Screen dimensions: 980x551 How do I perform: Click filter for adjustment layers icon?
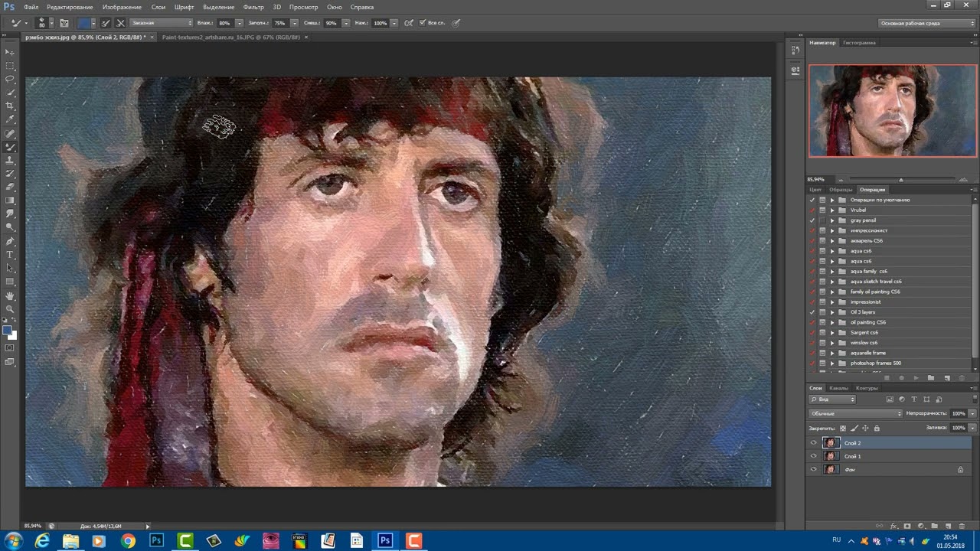[902, 399]
